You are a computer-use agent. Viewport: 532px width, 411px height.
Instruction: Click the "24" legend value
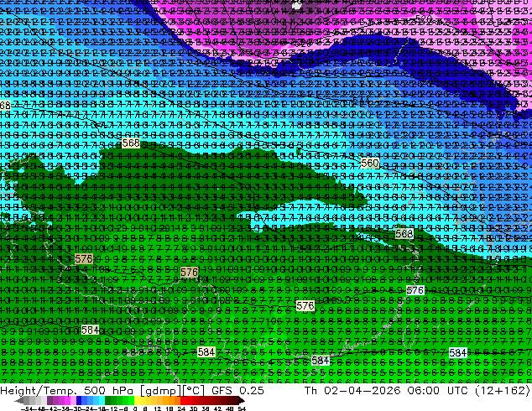pyautogui.click(x=181, y=408)
